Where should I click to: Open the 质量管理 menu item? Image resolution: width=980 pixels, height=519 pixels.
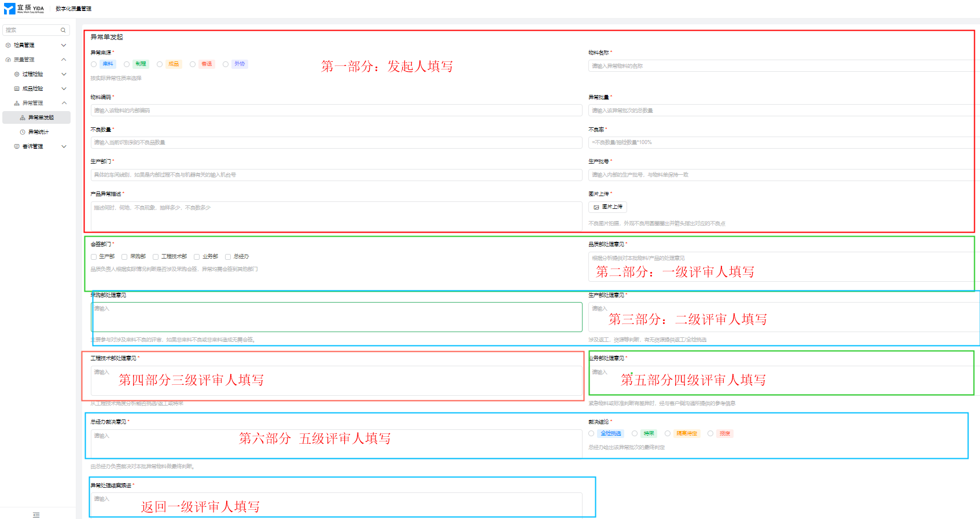pyautogui.click(x=36, y=60)
